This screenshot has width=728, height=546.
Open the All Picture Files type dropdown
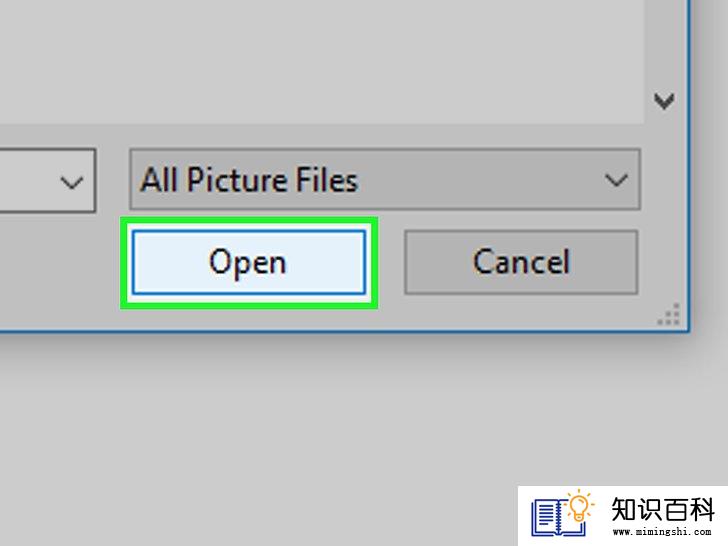385,180
